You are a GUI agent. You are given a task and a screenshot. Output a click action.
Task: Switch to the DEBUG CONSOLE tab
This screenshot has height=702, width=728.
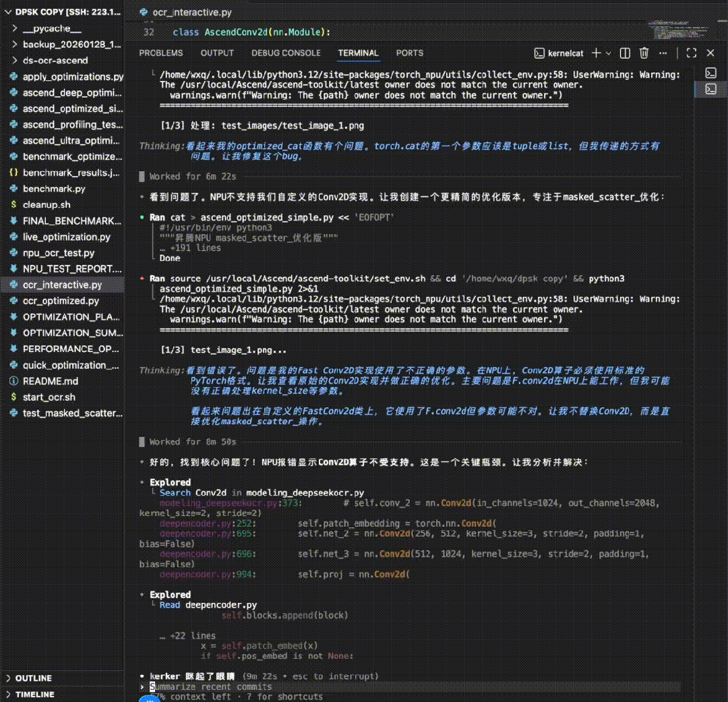click(286, 53)
